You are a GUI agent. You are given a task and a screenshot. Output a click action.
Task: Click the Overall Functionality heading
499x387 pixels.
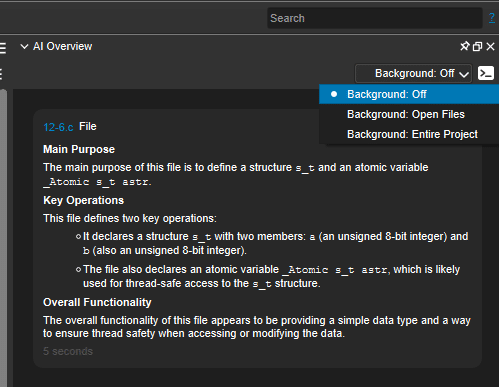click(x=97, y=302)
